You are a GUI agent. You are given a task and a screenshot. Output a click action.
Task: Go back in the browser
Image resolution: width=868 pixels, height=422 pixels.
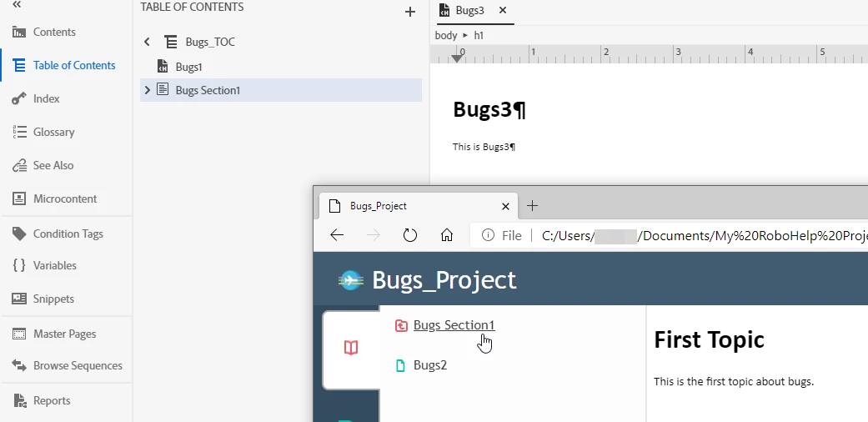pos(337,235)
